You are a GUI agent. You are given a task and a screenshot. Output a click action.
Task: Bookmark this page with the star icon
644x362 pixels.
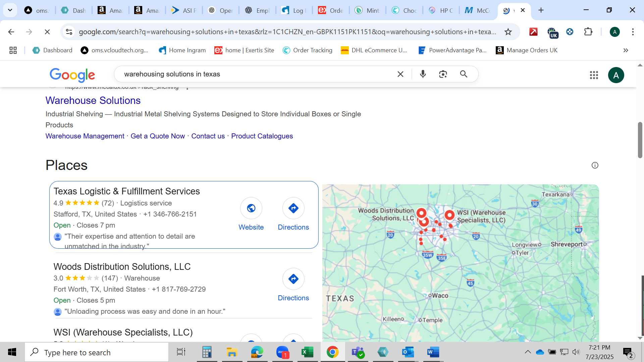pos(508,32)
